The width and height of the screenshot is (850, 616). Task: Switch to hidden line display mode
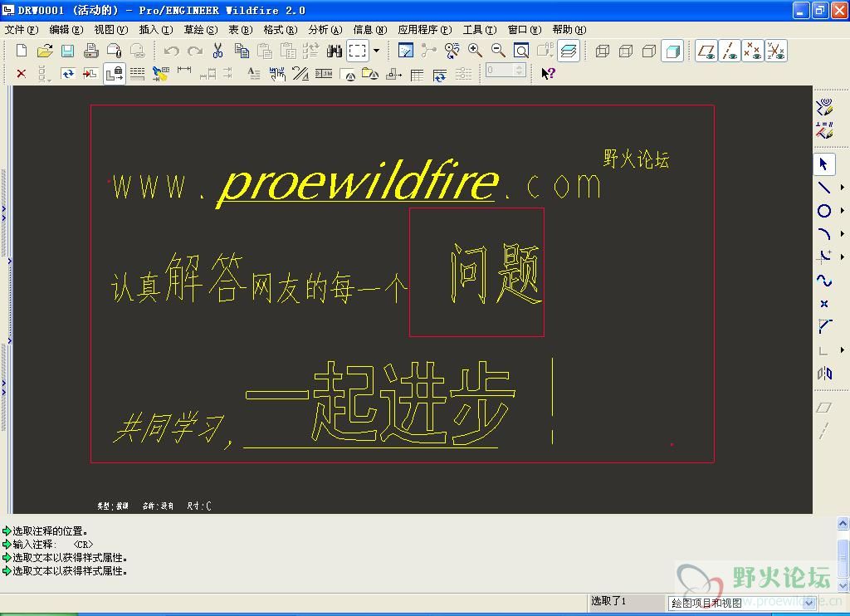click(626, 51)
